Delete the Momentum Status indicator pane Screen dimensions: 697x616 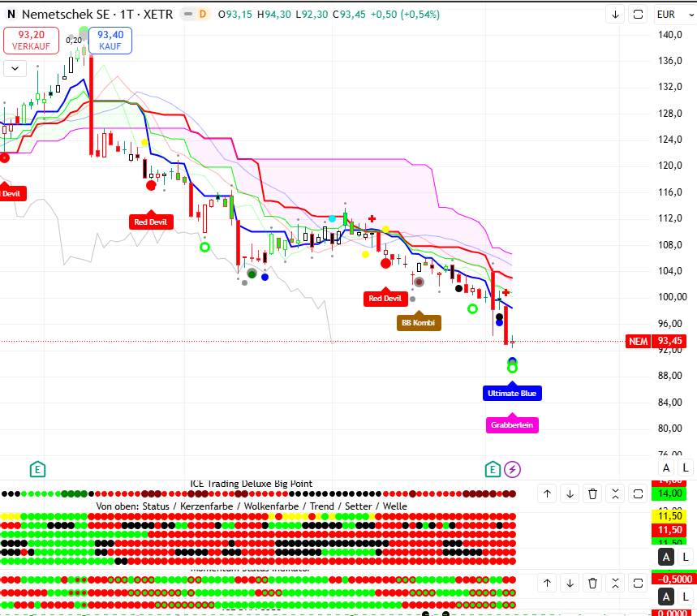[x=592, y=584]
